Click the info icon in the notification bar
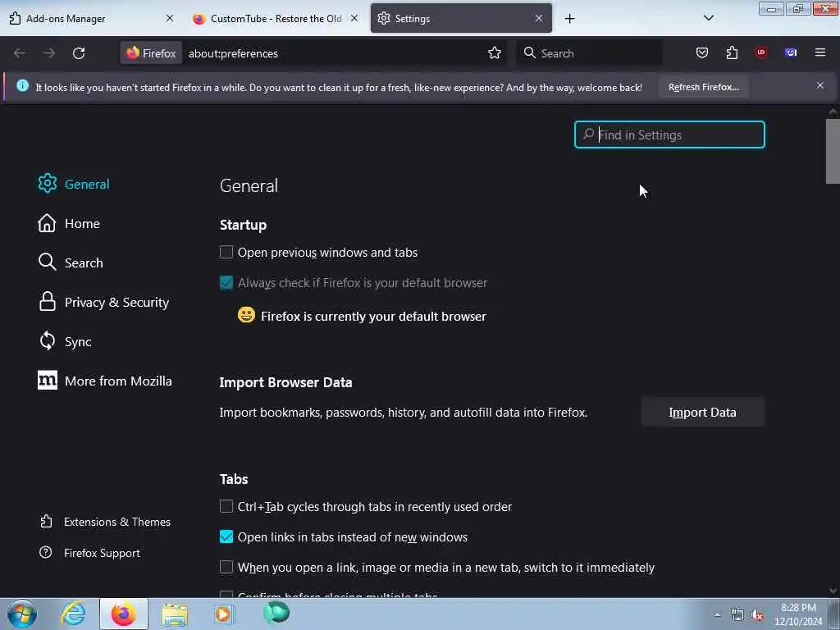The height and width of the screenshot is (630, 840). point(22,85)
